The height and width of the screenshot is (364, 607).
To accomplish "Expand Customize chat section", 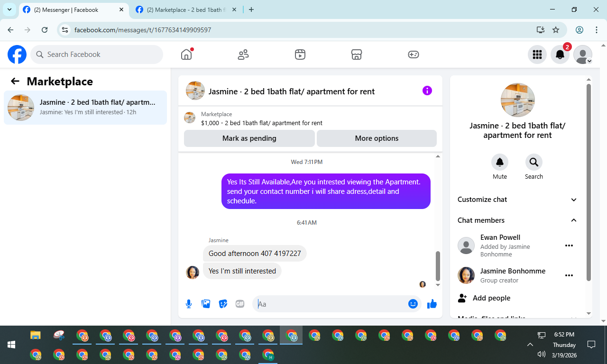I will [x=517, y=200].
